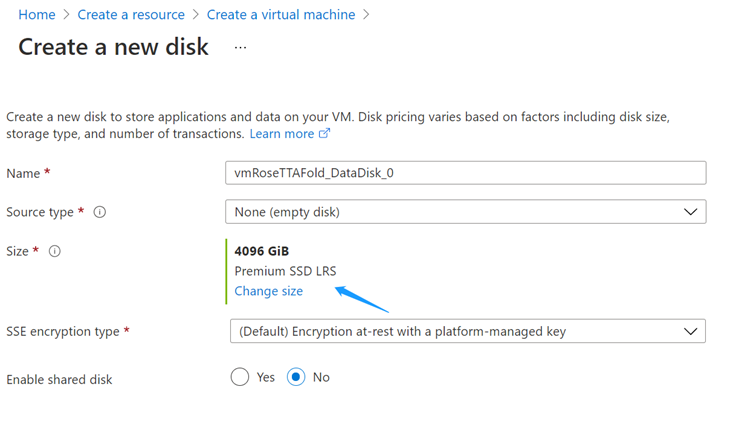Image resolution: width=733 pixels, height=431 pixels.
Task: Click the SSE encryption type label
Action: click(x=63, y=331)
